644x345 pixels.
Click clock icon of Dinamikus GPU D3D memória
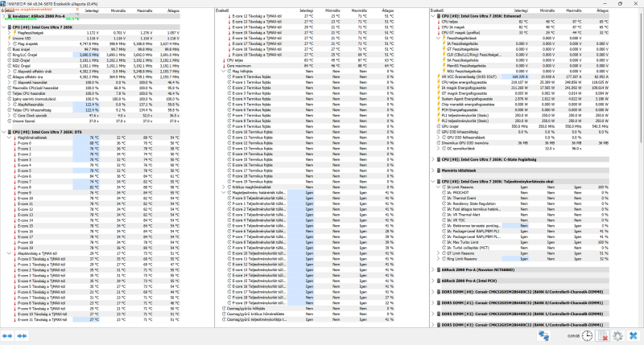pyautogui.click(x=438, y=143)
